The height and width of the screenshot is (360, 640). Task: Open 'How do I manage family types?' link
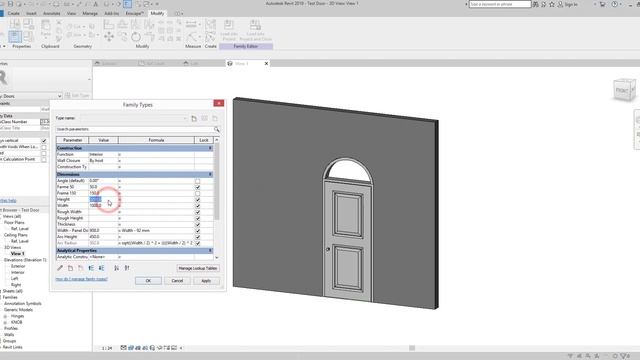[82, 279]
